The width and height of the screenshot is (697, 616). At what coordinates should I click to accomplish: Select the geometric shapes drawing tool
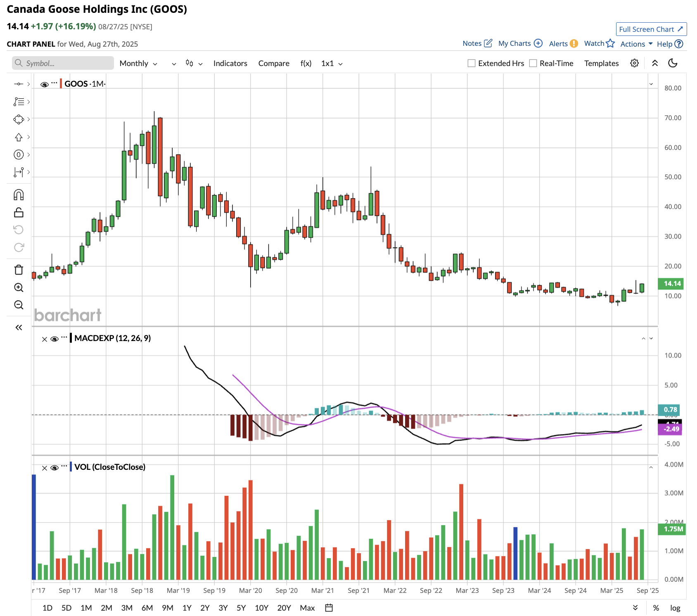19,119
